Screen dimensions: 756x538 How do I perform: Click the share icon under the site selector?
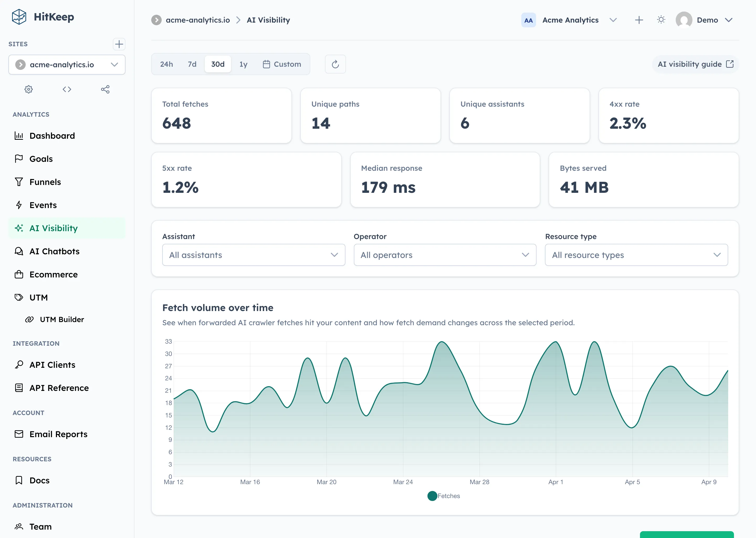[105, 89]
